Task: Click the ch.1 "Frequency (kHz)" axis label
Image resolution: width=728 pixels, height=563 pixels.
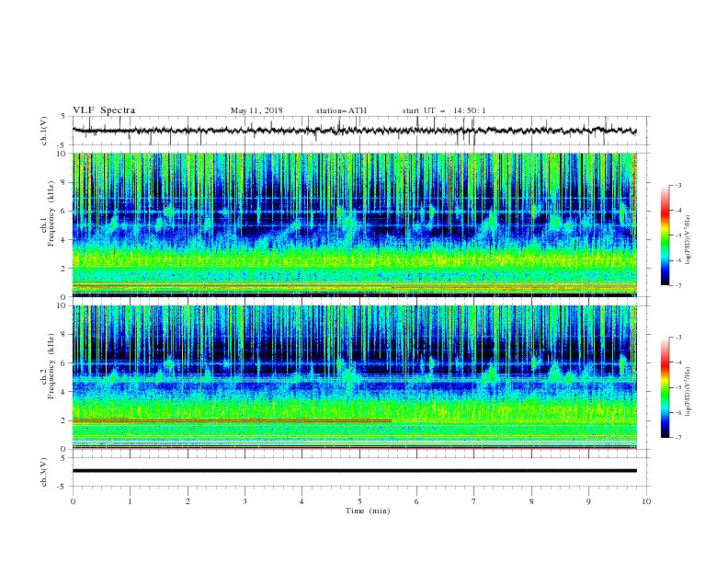Action: (x=51, y=212)
